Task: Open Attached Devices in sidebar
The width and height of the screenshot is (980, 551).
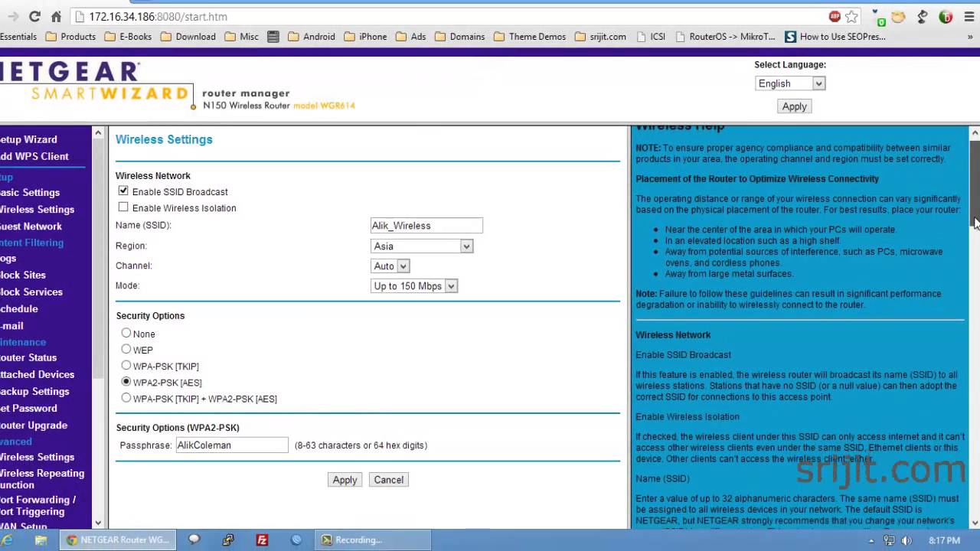Action: coord(37,374)
